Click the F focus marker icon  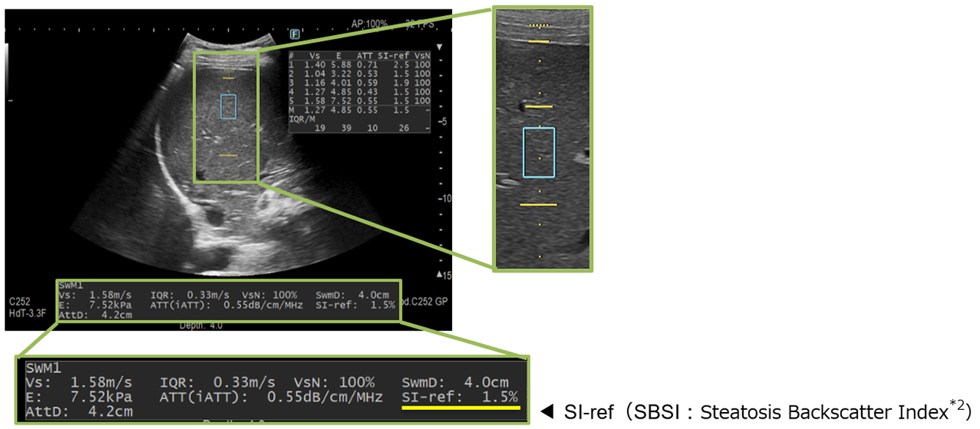tap(295, 34)
